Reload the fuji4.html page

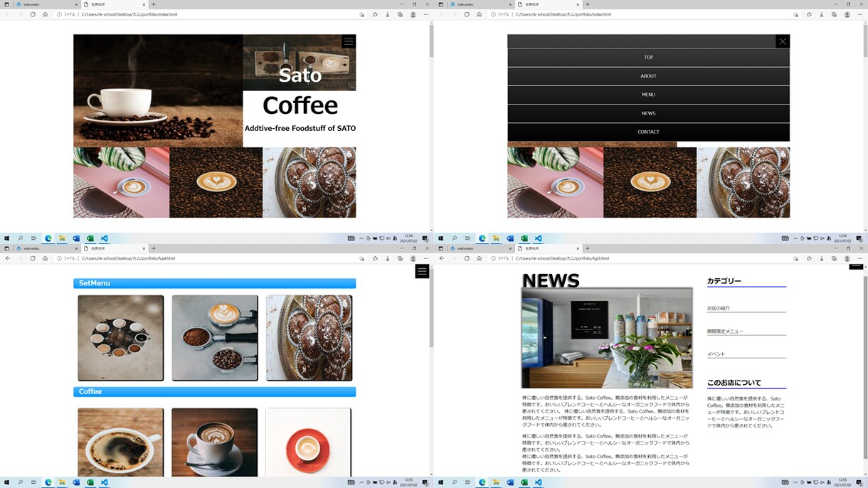[x=33, y=258]
